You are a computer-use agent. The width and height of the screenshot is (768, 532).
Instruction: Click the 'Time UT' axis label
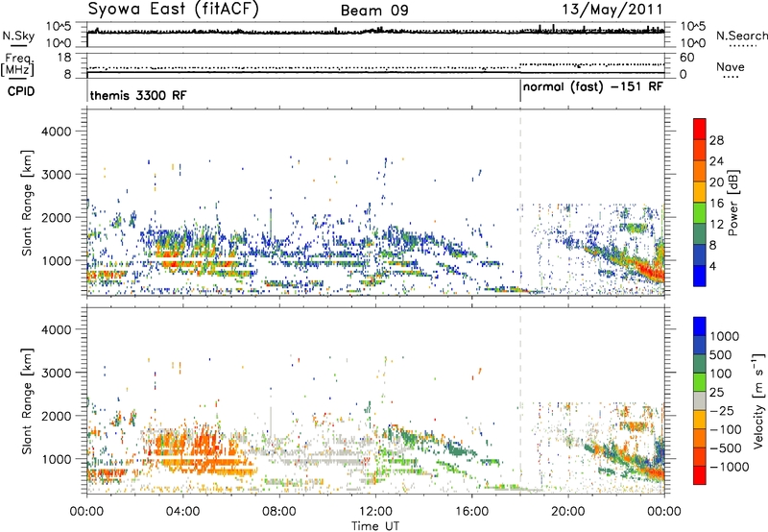click(375, 525)
